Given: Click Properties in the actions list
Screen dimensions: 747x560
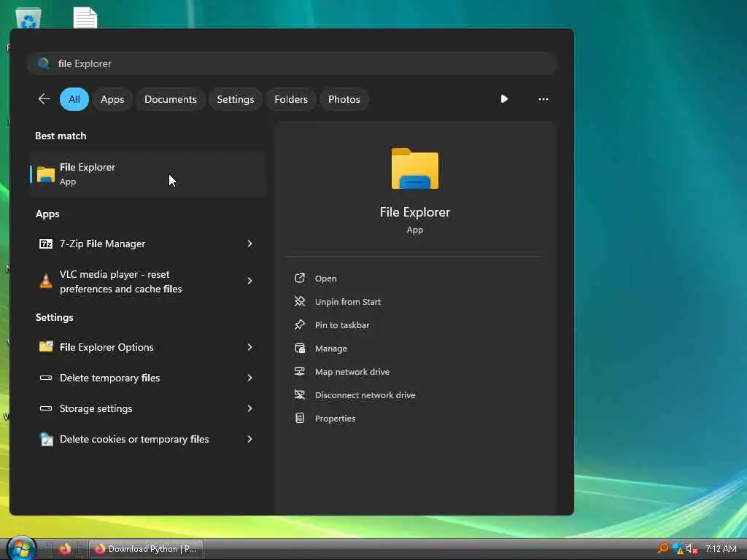Looking at the screenshot, I should pos(335,419).
